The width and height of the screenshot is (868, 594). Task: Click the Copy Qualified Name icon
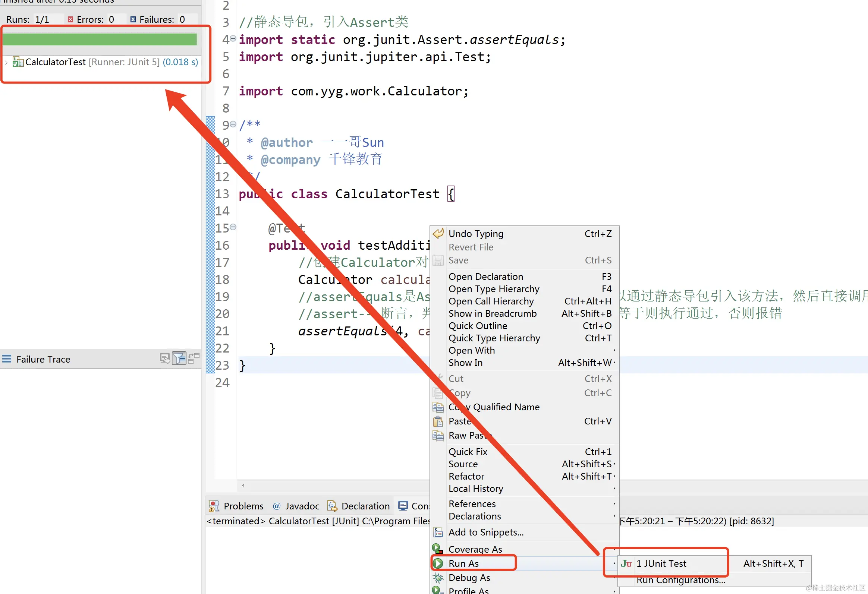pyautogui.click(x=438, y=407)
